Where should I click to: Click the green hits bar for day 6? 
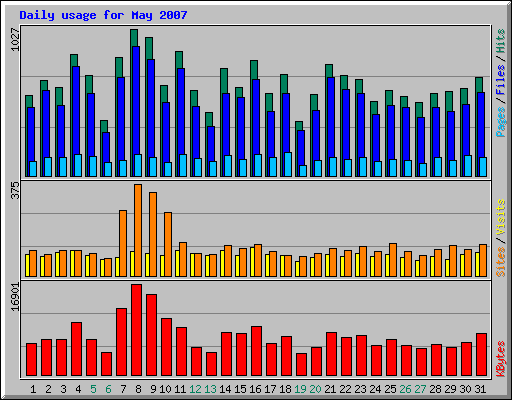104,126
